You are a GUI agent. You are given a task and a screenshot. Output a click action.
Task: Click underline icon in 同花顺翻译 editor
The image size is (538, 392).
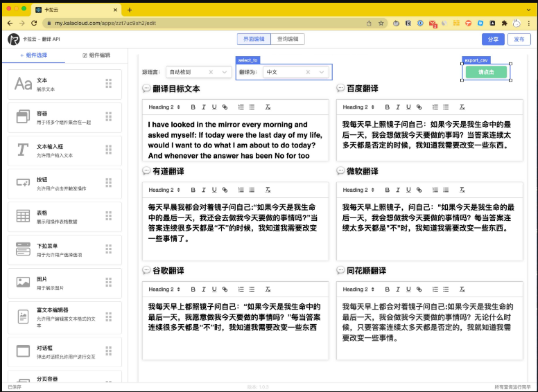(408, 289)
